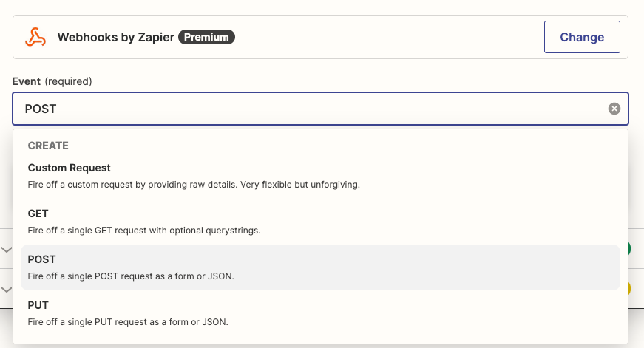Pick the PUT event option
The width and height of the screenshot is (644, 348).
coord(38,305)
